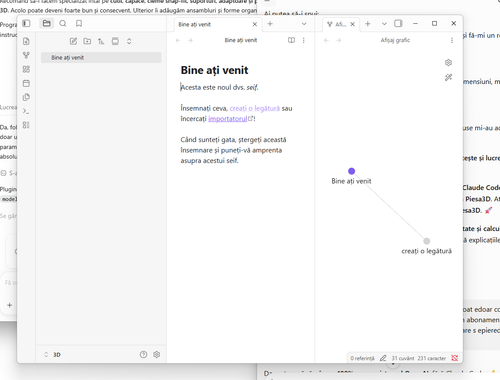This screenshot has height=380, width=500.
Task: Open the '3D' vault switcher
Action: [x=53, y=355]
